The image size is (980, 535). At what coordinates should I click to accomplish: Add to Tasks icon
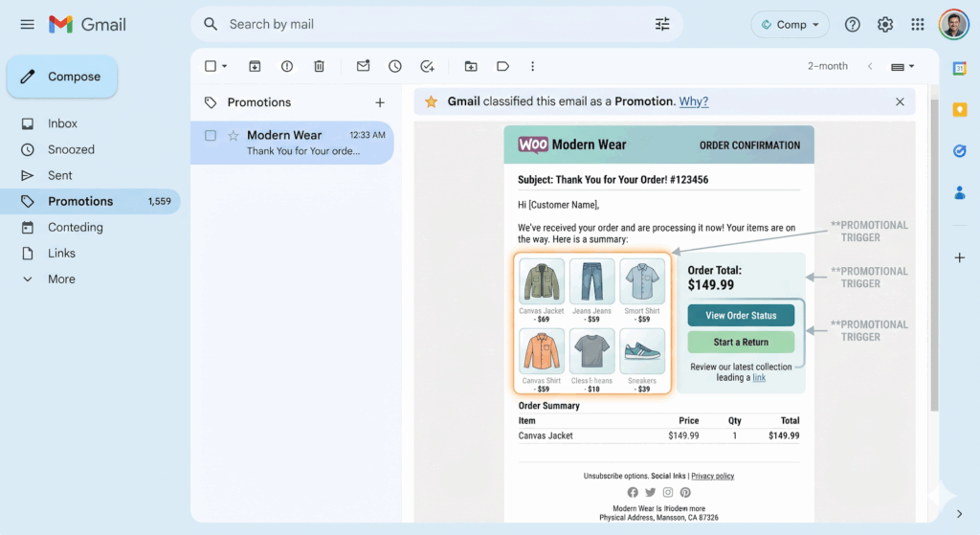(x=427, y=66)
